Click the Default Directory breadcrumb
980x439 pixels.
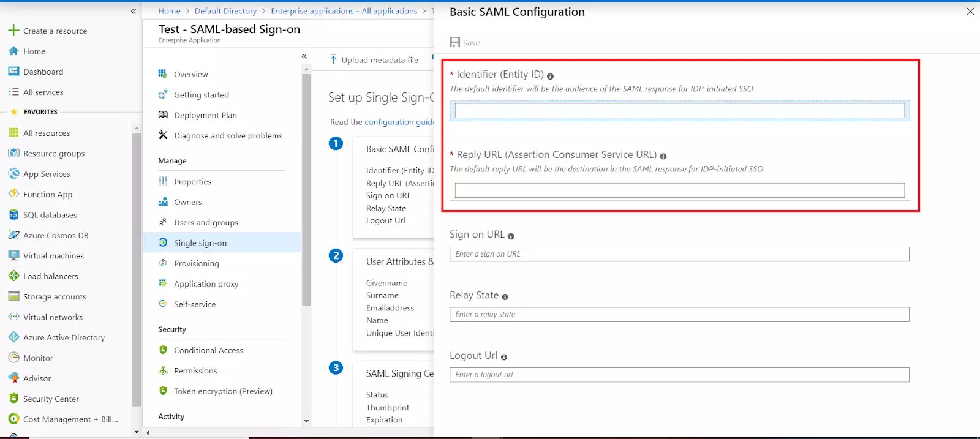click(225, 11)
